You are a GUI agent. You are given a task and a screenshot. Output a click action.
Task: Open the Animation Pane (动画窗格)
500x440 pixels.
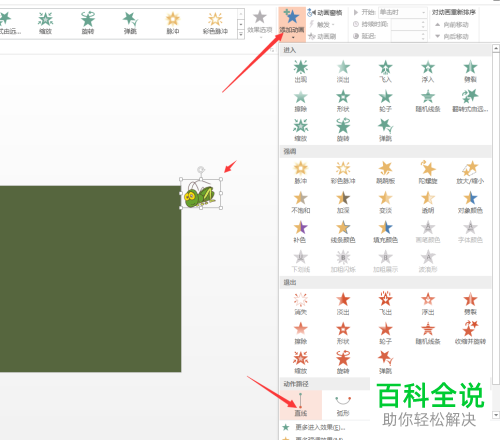coord(325,13)
